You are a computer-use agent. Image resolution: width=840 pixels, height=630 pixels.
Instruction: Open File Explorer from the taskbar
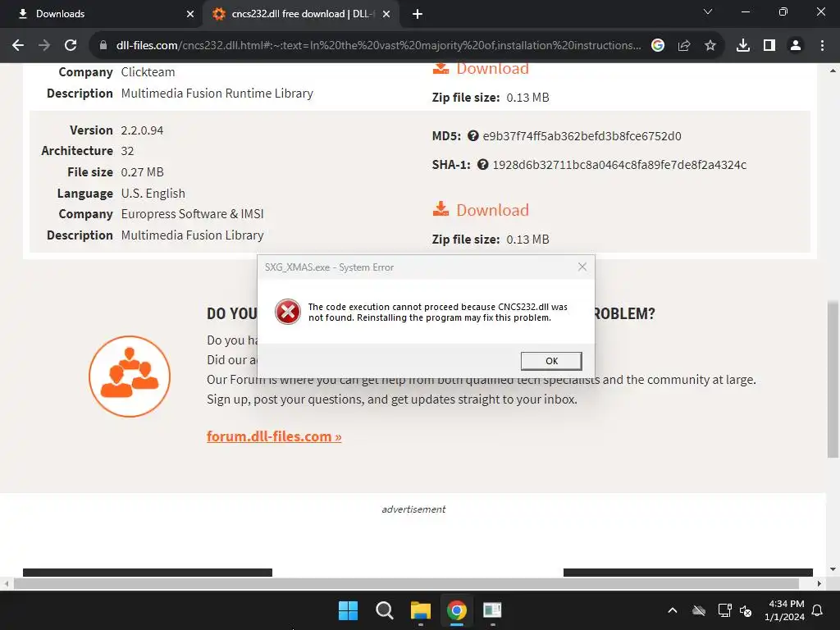point(421,610)
